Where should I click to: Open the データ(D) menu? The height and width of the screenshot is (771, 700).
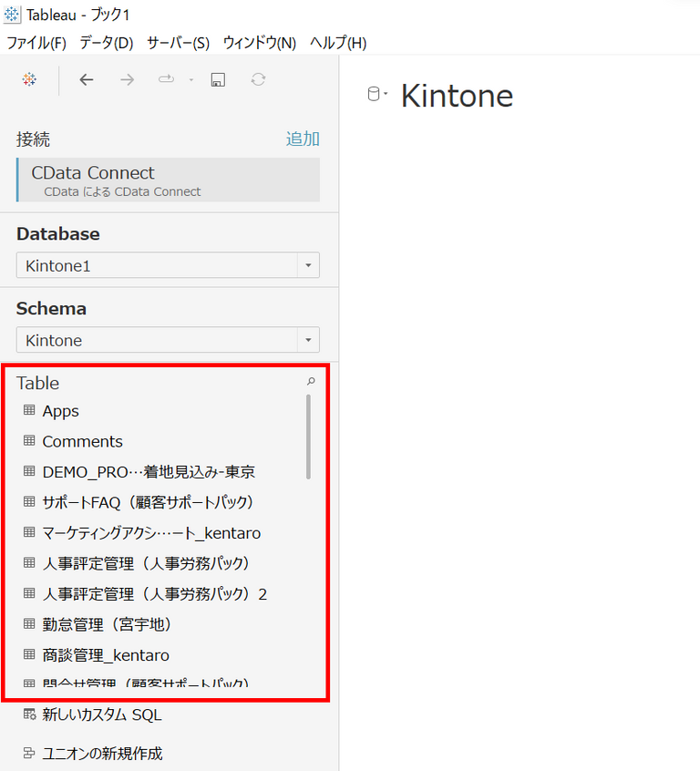point(107,43)
